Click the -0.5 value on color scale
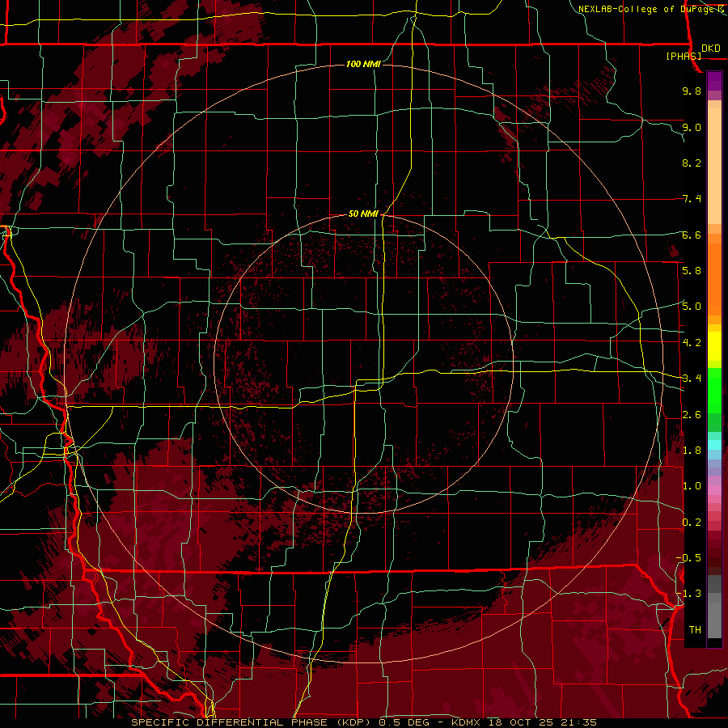Screen dimensions: 728x728 click(689, 558)
